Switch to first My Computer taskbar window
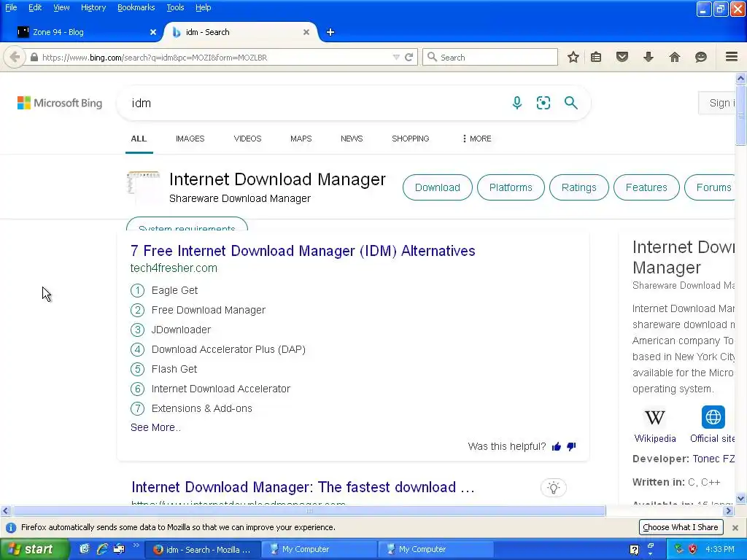747x560 pixels. coord(320,549)
